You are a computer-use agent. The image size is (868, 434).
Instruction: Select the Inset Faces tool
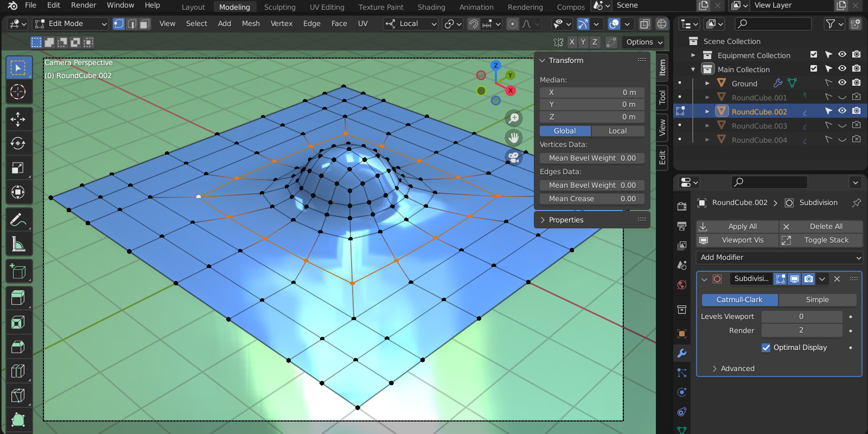[18, 322]
